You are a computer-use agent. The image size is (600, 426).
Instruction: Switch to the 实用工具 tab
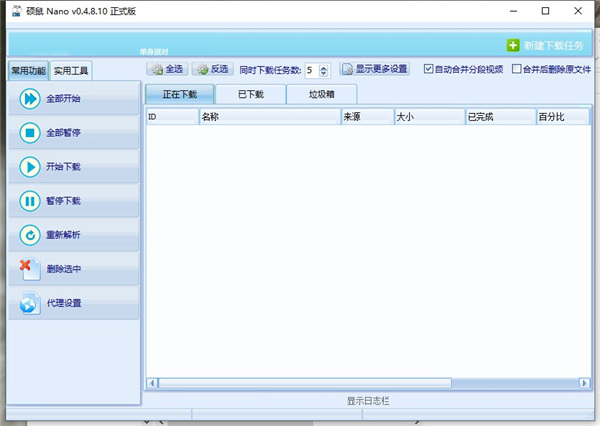click(71, 71)
